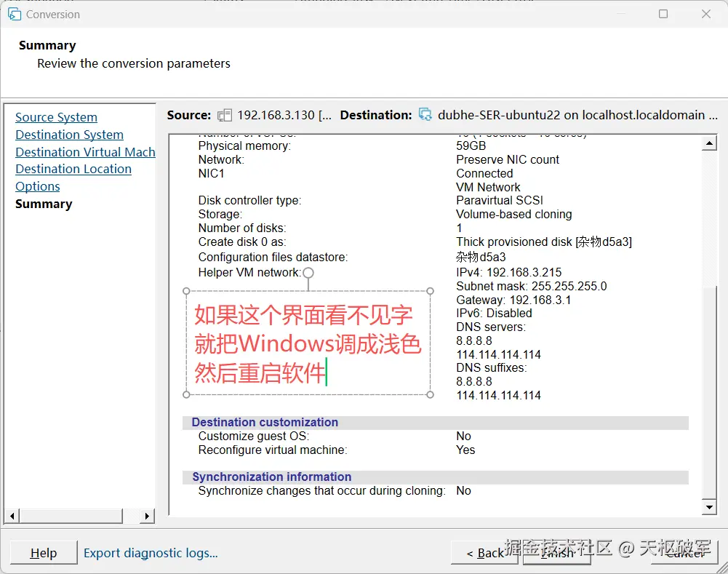Open the Destination System step
The image size is (728, 574).
pyautogui.click(x=69, y=135)
